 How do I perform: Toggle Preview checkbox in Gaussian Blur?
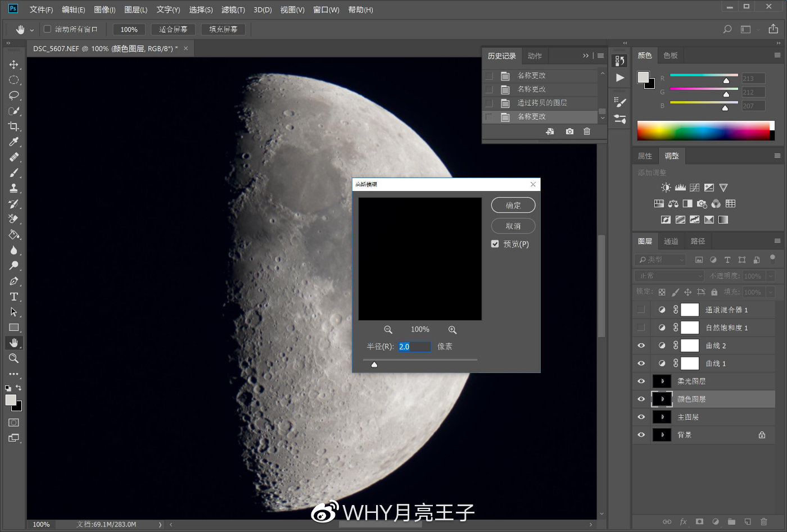495,244
